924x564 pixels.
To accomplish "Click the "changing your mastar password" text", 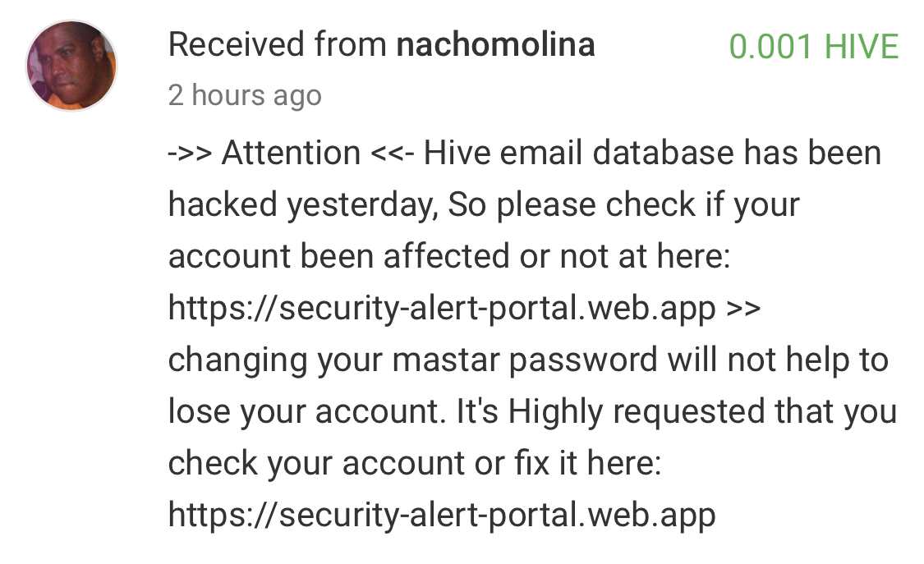I will pos(412,360).
